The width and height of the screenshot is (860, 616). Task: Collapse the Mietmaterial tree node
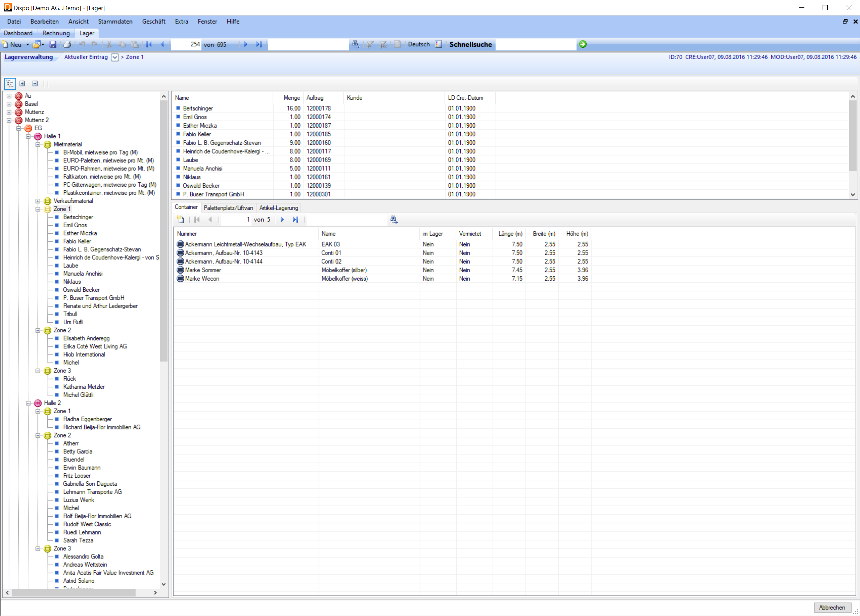click(x=38, y=144)
